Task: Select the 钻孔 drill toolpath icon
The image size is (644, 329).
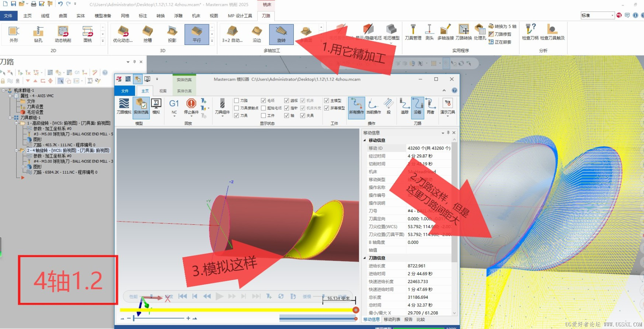Action: click(x=38, y=35)
